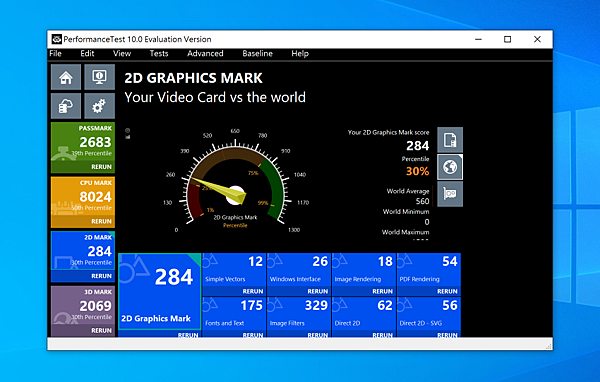Rerun the PassMark overall test

(101, 167)
